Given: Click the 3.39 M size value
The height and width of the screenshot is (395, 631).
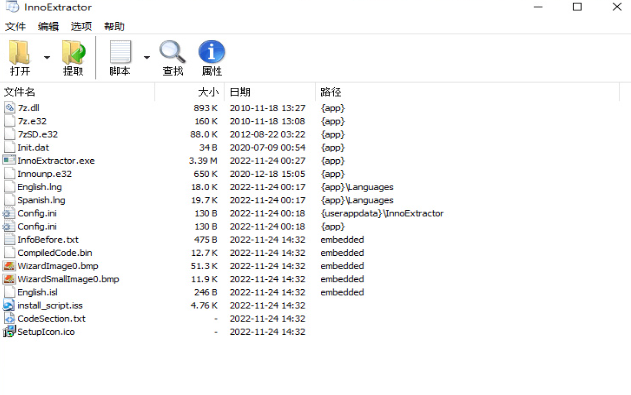Looking at the screenshot, I should 203,161.
